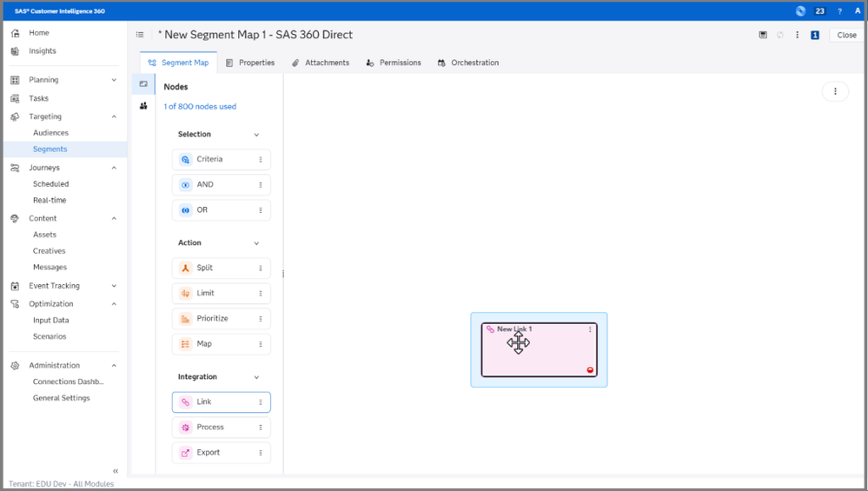Select the Split node

tap(221, 268)
